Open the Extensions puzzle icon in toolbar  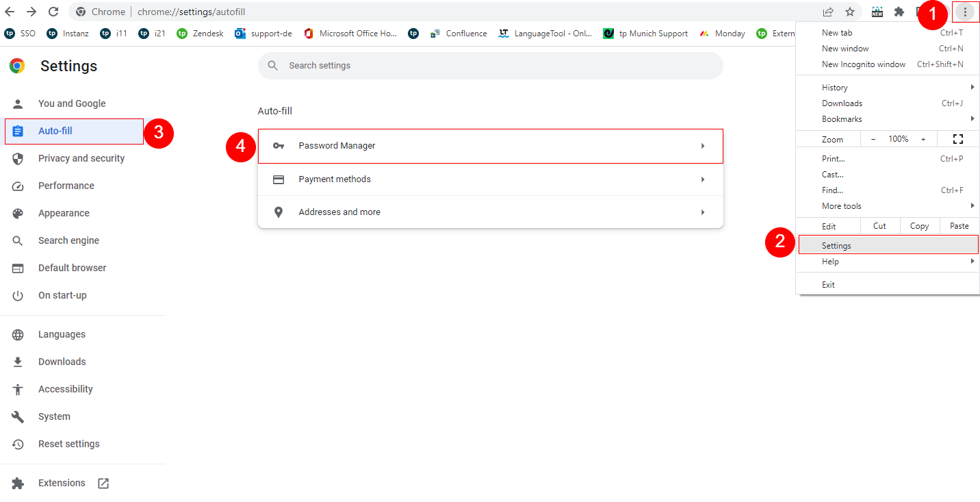899,12
